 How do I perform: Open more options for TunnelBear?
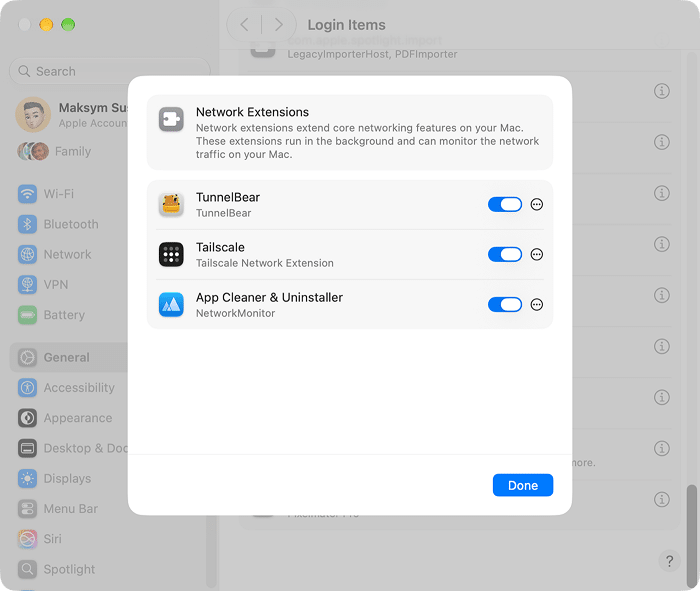pyautogui.click(x=536, y=204)
